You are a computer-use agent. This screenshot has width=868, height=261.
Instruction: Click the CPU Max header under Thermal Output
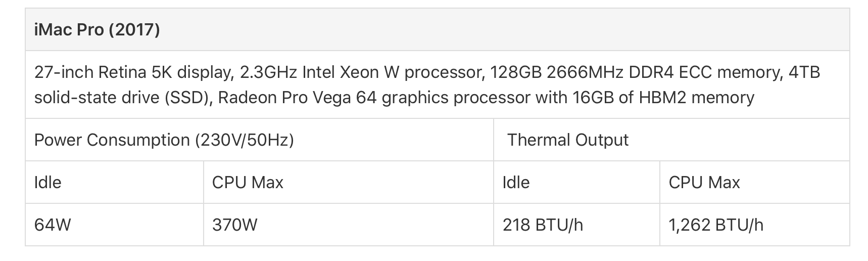click(704, 183)
